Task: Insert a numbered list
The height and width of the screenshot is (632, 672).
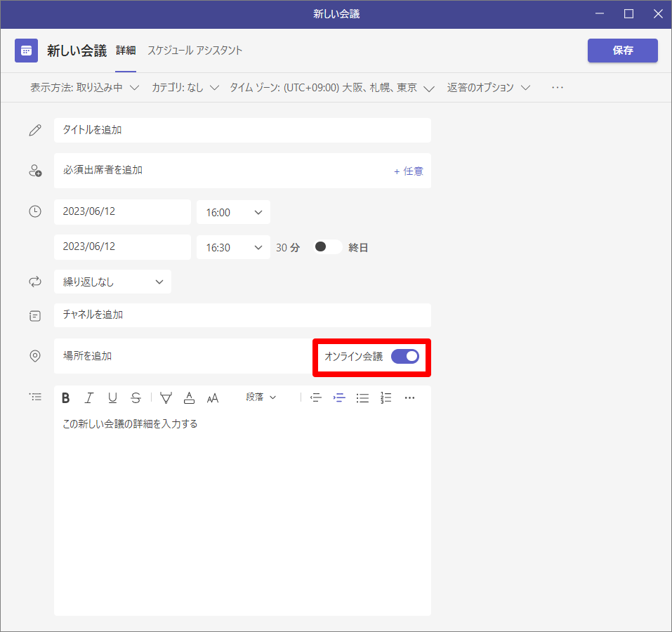Action: pyautogui.click(x=386, y=398)
